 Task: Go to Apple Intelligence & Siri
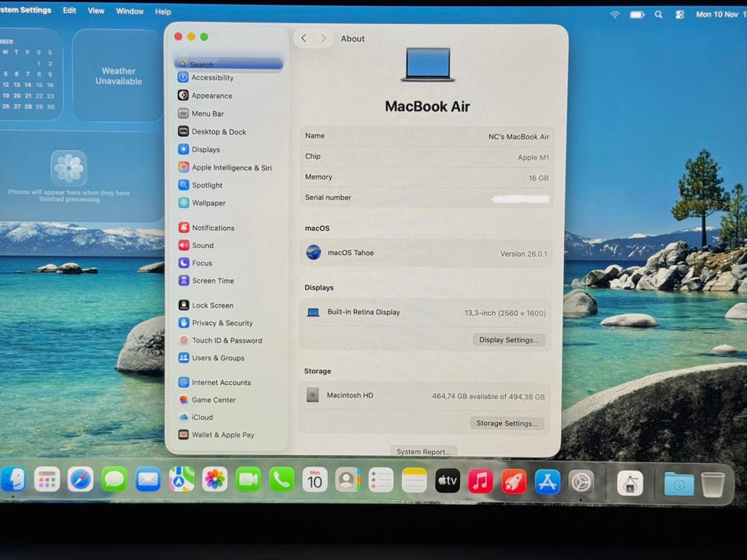click(231, 167)
